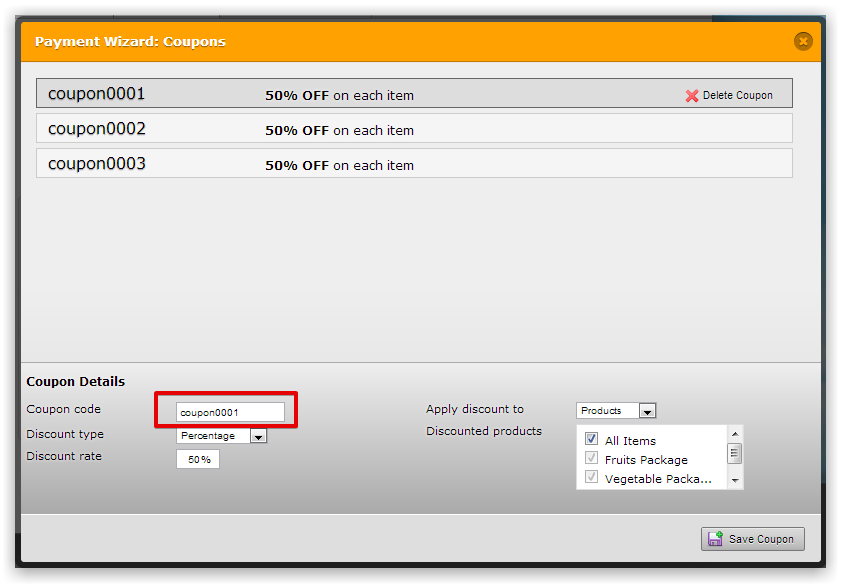Click the Discount rate 50% field
The image size is (841, 588).
coord(198,459)
